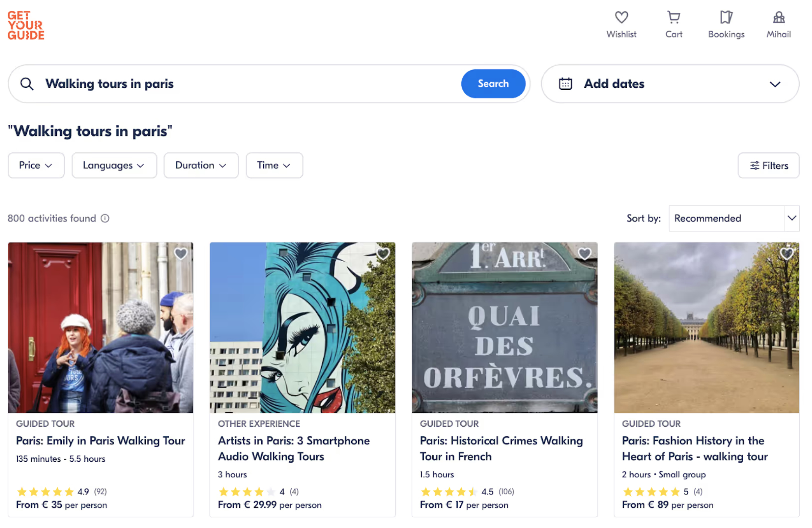Viewport: 812px width, 528px height.
Task: Click the magnifying glass search icon
Action: pyautogui.click(x=27, y=84)
